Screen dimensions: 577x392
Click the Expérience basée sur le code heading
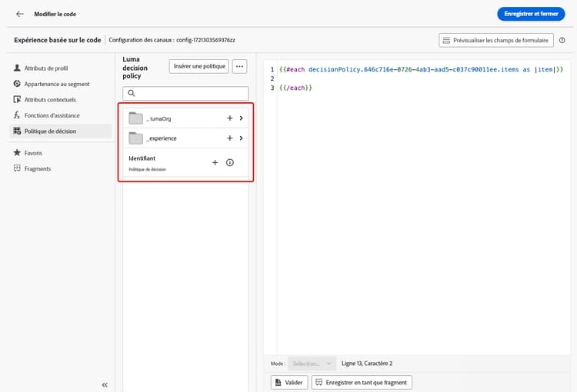click(58, 40)
